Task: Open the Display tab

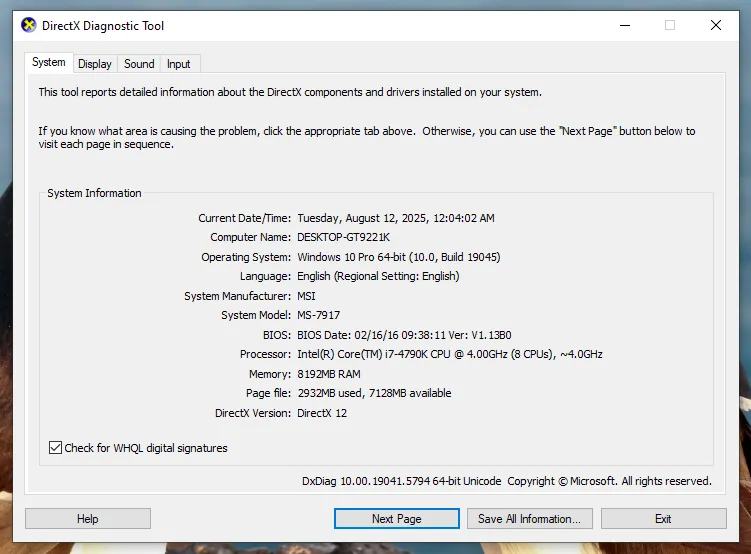Action: [95, 64]
